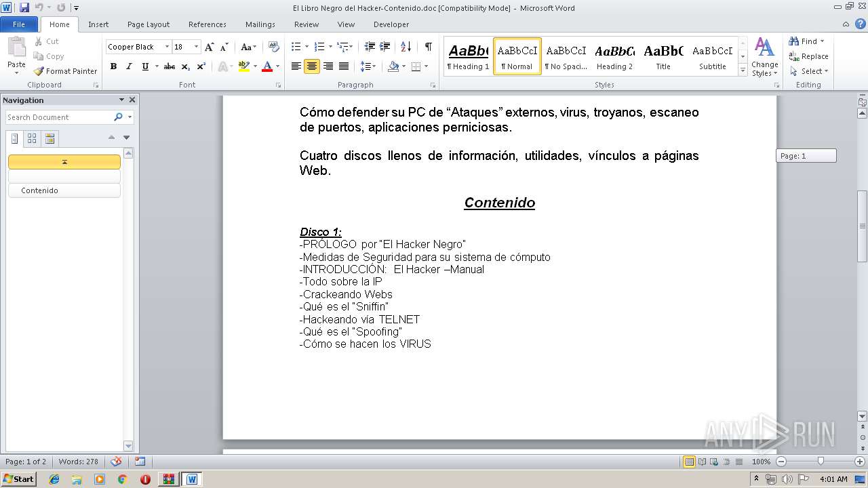Click vertical scrollbar down arrow
Image resolution: width=868 pixels, height=488 pixels.
pos(863,416)
